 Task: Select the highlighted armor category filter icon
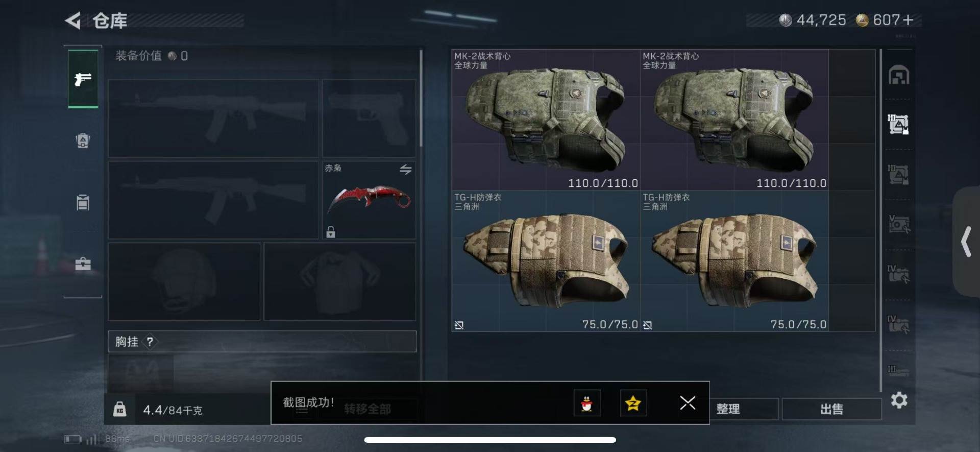[x=898, y=124]
